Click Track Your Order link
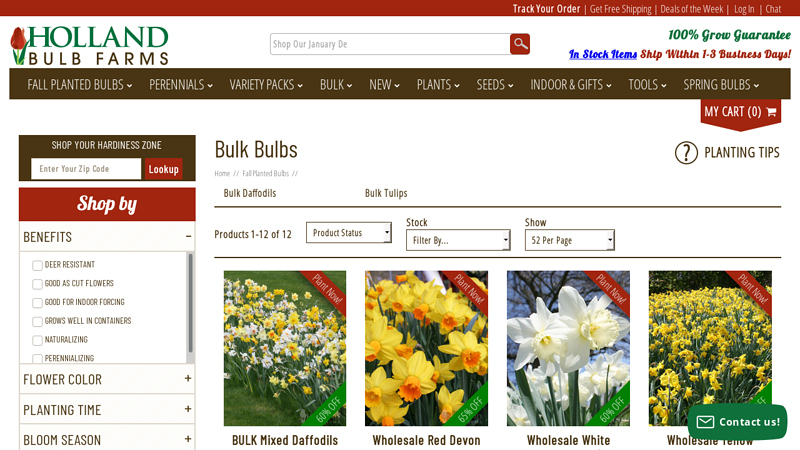This screenshot has height=450, width=800. click(x=546, y=9)
